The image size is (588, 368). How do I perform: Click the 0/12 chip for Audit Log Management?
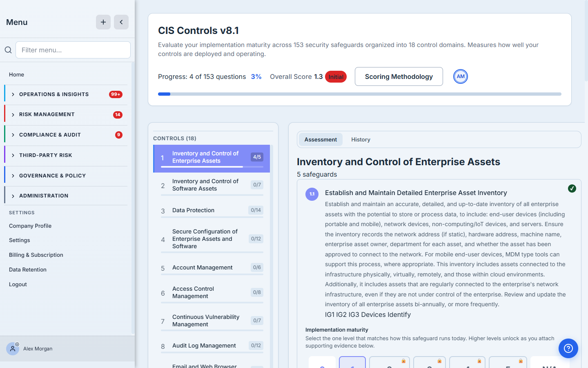(x=256, y=346)
